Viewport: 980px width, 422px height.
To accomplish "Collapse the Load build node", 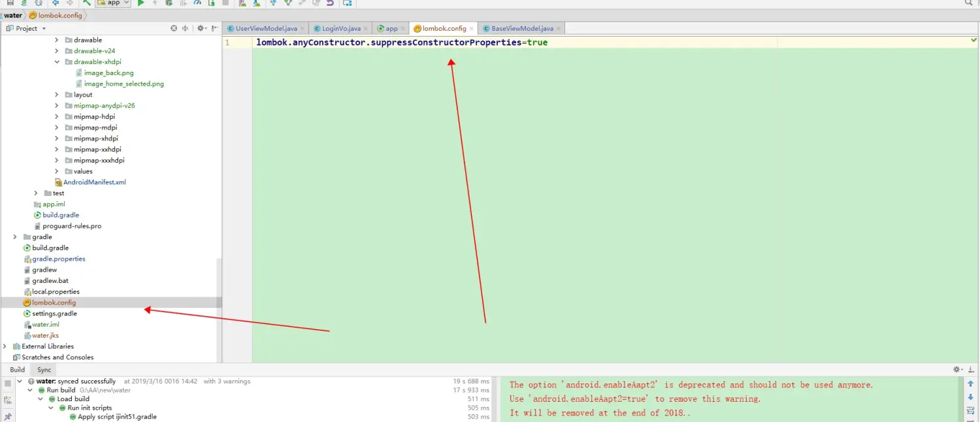I will point(41,398).
